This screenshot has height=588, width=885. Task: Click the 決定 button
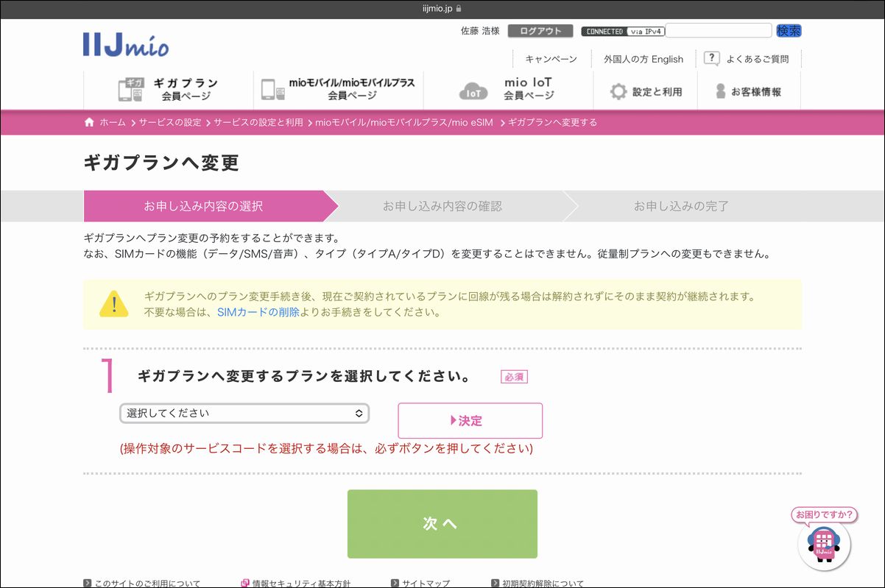tap(470, 421)
